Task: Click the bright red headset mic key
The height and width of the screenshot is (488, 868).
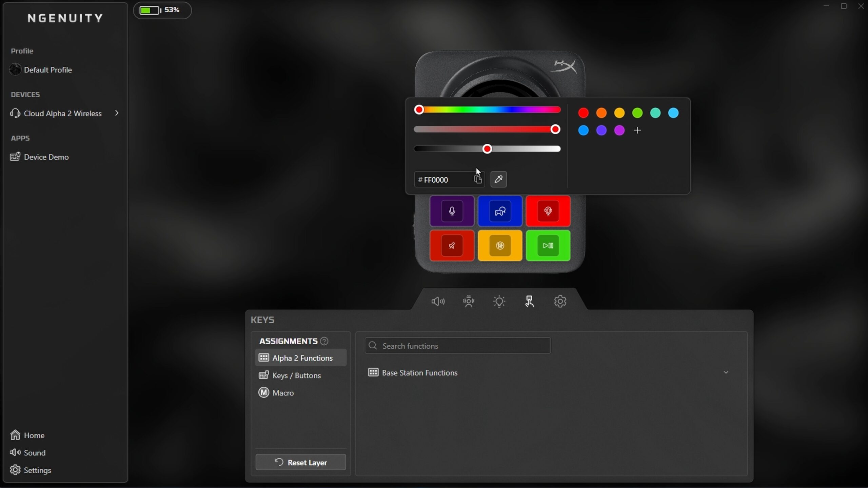Action: 548,211
